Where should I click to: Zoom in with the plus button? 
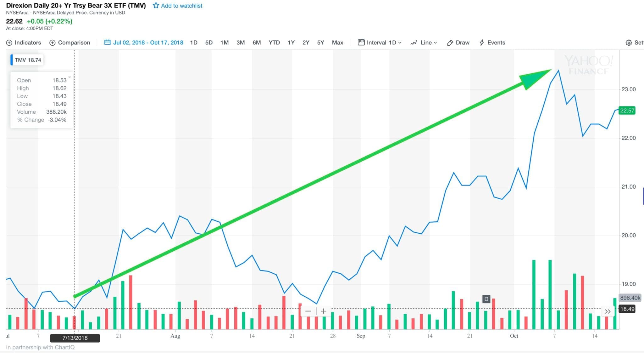[323, 311]
